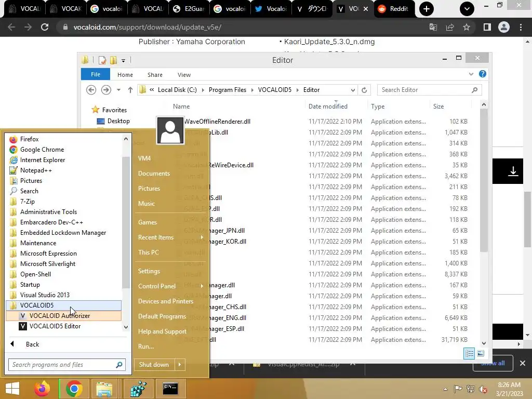This screenshot has height=399, width=532.
Task: Open a new Chrome tab
Action: [427, 9]
